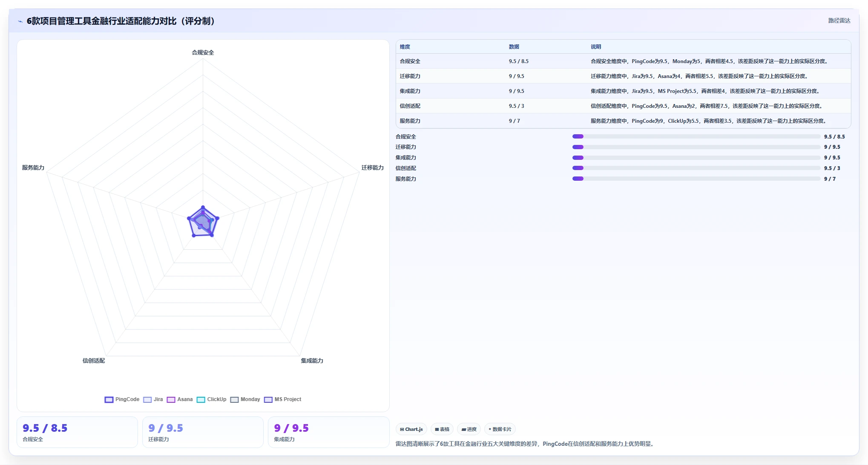Click the 信创适配 progress bar
868x465 pixels.
[x=696, y=168]
